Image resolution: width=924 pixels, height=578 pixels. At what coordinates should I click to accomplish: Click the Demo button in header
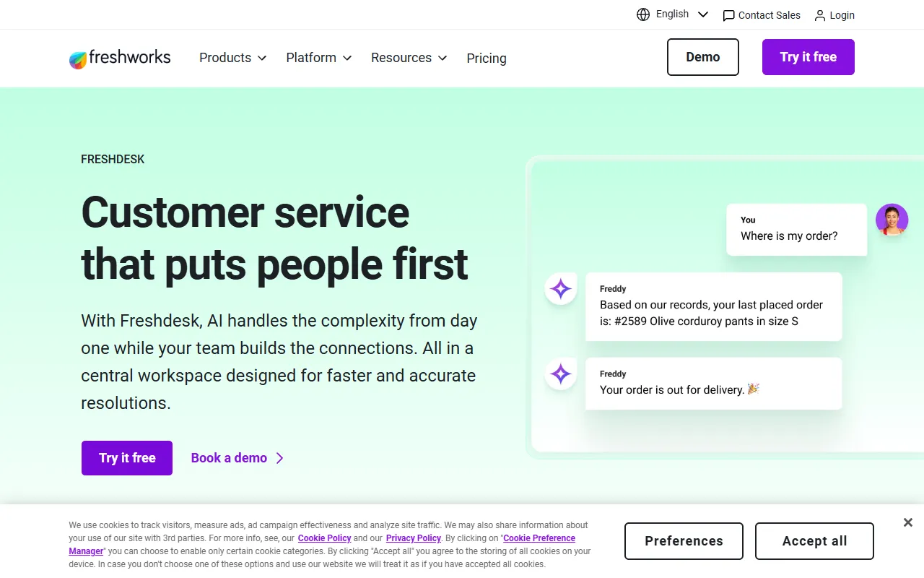pyautogui.click(x=702, y=57)
